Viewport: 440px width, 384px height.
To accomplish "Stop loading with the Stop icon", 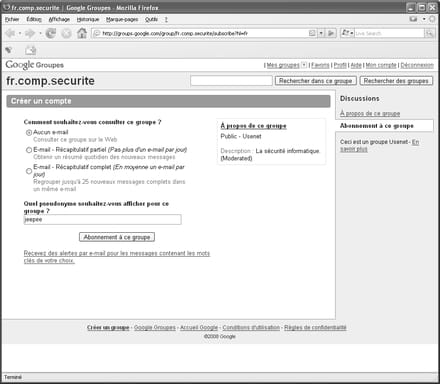I will point(66,33).
